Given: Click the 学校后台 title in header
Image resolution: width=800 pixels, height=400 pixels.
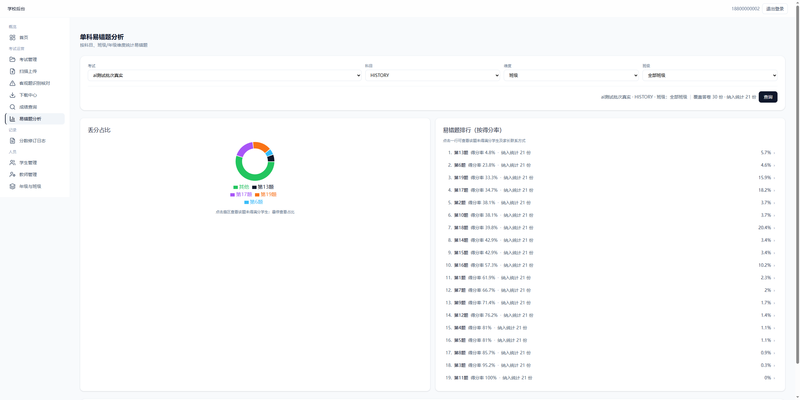Looking at the screenshot, I should pos(16,9).
